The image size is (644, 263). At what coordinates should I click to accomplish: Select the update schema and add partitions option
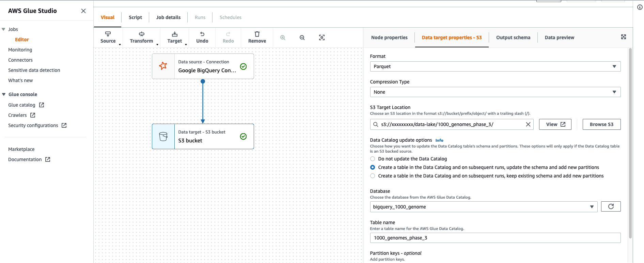(373, 167)
